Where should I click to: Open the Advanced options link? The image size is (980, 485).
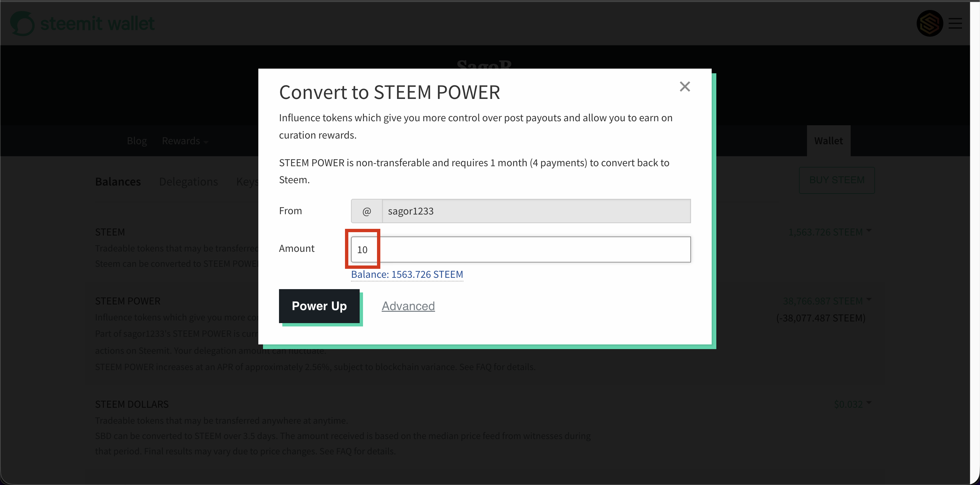408,306
